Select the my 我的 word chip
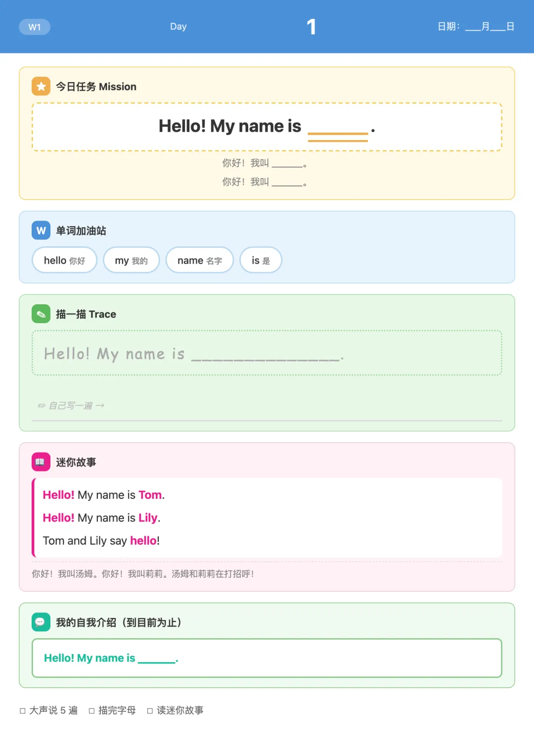Viewport: 534px width, 756px height. 131,260
